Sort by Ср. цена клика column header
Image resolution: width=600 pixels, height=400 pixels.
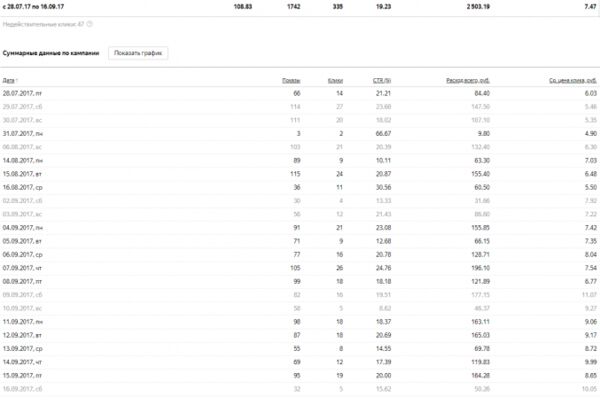[x=573, y=80]
